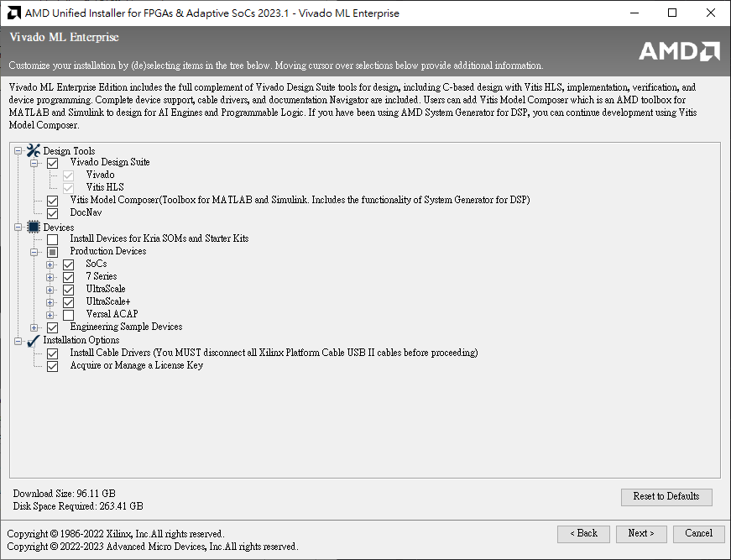This screenshot has height=560, width=731.
Task: Collapse the Production Devices tree node
Action: click(34, 251)
